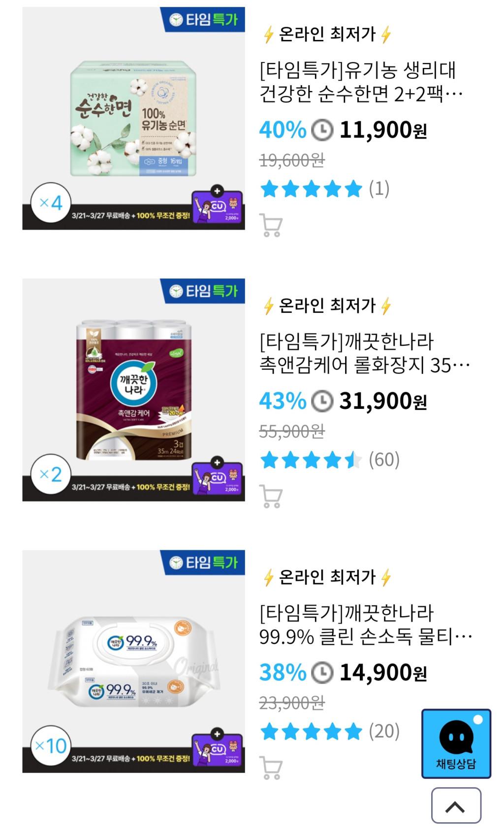Image resolution: width=504 pixels, height=832 pixels.
Task: Click the CU coupon badge on wet wipes
Action: pyautogui.click(x=217, y=749)
